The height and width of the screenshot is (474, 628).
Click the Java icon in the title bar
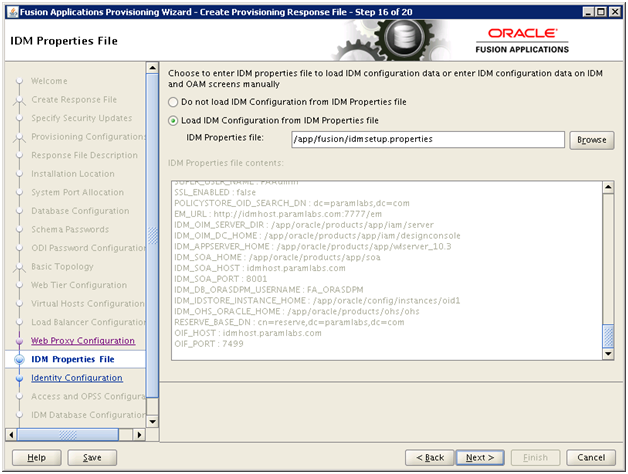pos(13,12)
